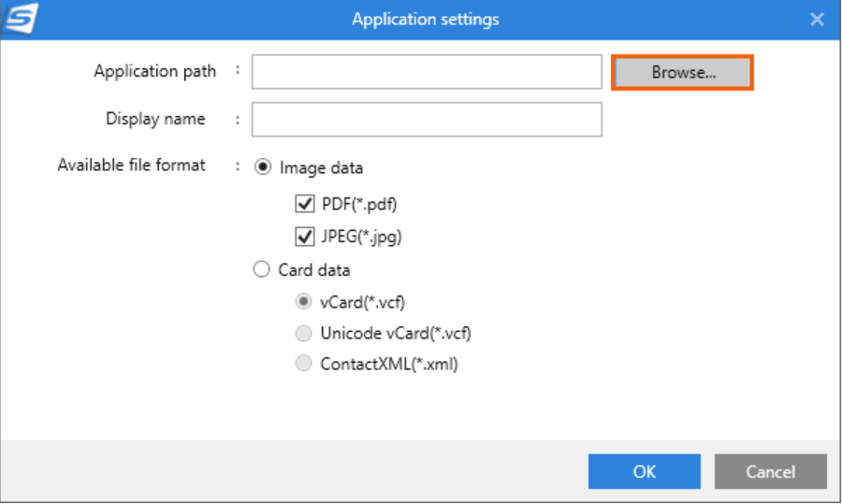Click the 'Available file format' label

131,165
